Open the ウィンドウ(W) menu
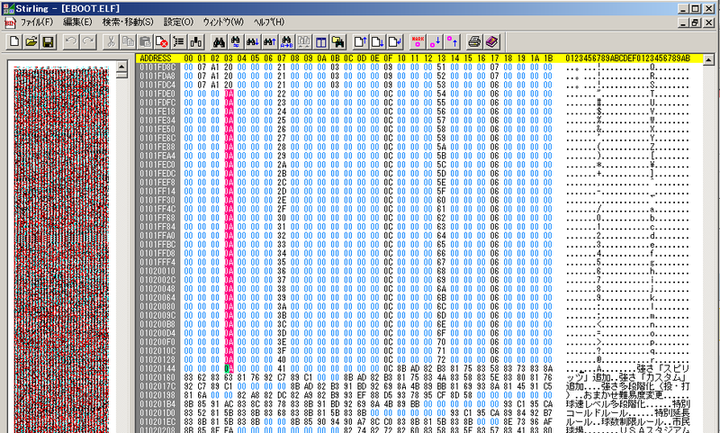The width and height of the screenshot is (720, 433). click(x=223, y=22)
